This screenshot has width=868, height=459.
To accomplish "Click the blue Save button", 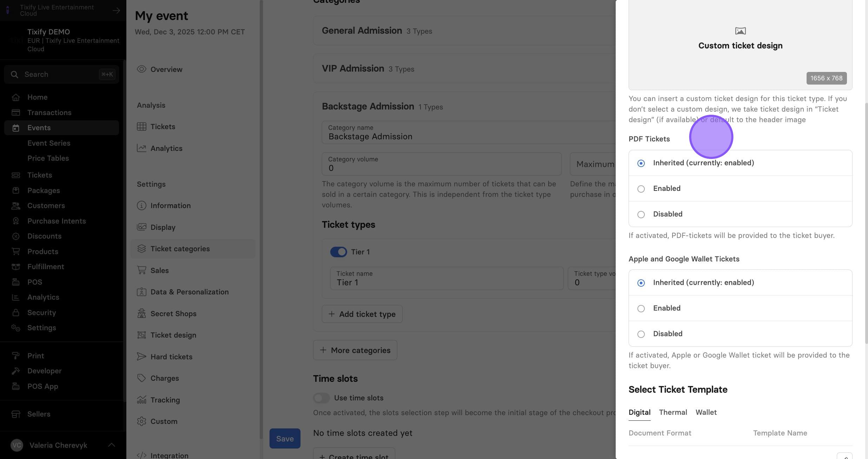I will [285, 439].
